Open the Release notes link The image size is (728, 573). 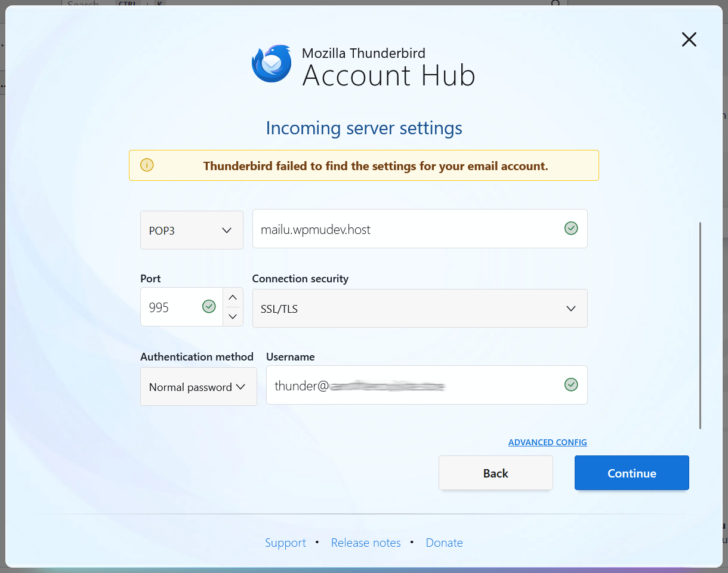[x=366, y=543]
